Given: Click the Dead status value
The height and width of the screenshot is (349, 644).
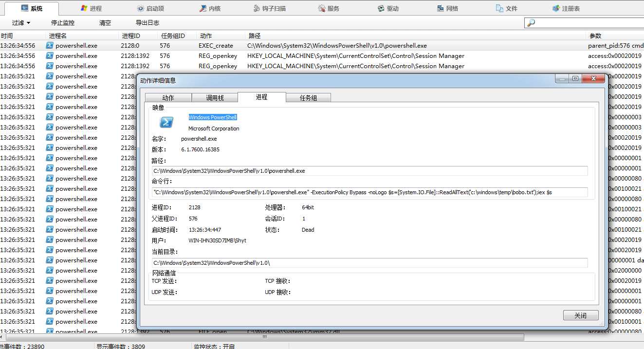Looking at the screenshot, I should pyautogui.click(x=308, y=230).
